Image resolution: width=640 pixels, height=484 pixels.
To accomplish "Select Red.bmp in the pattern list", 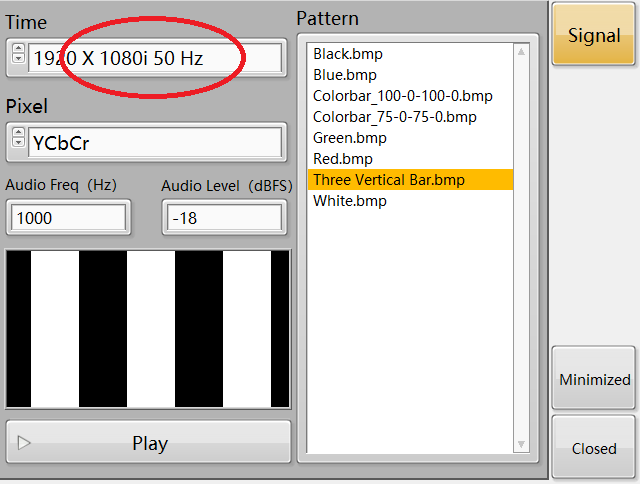I will (343, 159).
